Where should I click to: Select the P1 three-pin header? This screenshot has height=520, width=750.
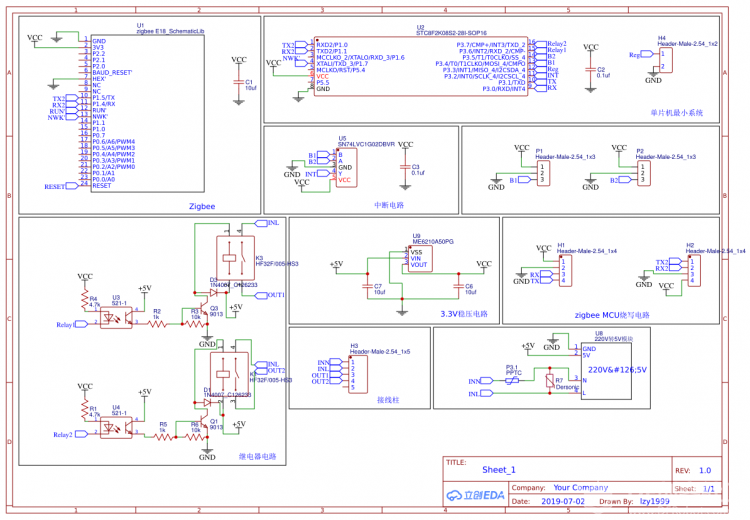[543, 174]
